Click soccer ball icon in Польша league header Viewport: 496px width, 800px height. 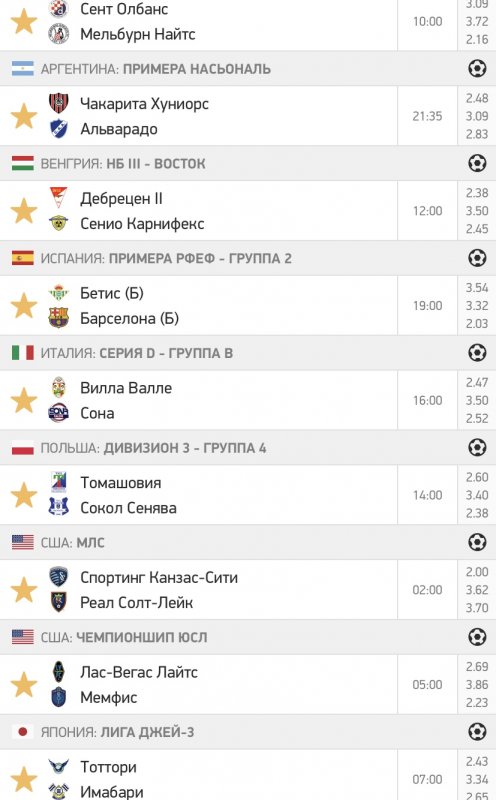pos(477,447)
